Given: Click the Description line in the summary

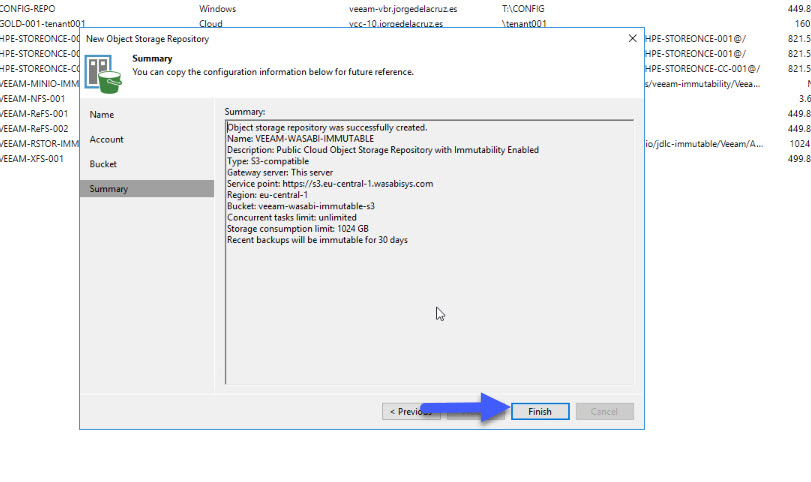Looking at the screenshot, I should 383,150.
